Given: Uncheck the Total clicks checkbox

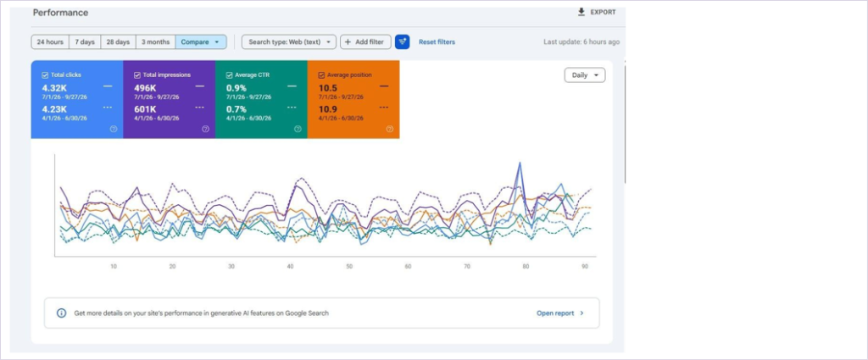Looking at the screenshot, I should [45, 75].
